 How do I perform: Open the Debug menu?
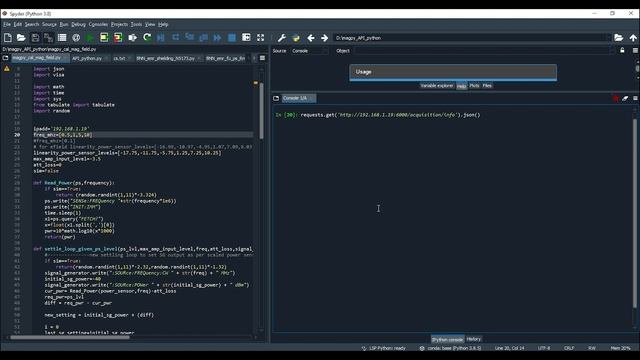78,24
